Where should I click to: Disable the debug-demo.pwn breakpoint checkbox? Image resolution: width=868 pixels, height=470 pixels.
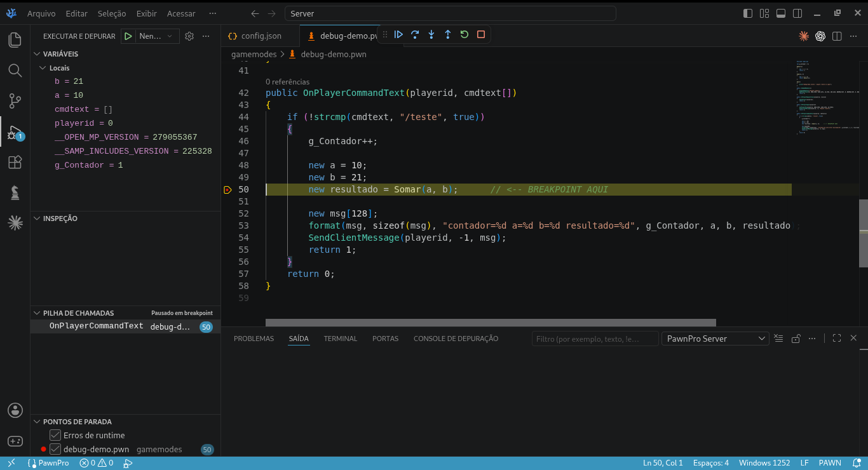click(55, 449)
